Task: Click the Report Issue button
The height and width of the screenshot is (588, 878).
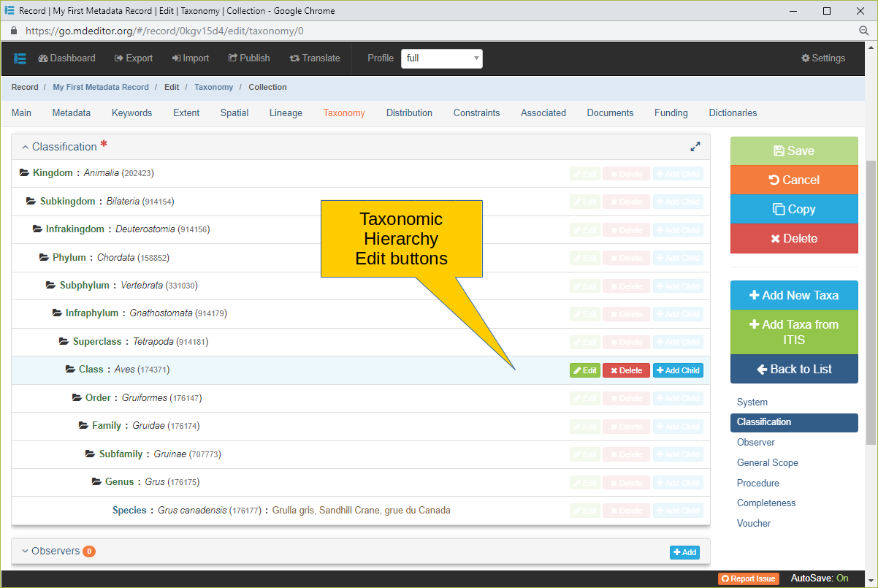Action: click(x=749, y=579)
